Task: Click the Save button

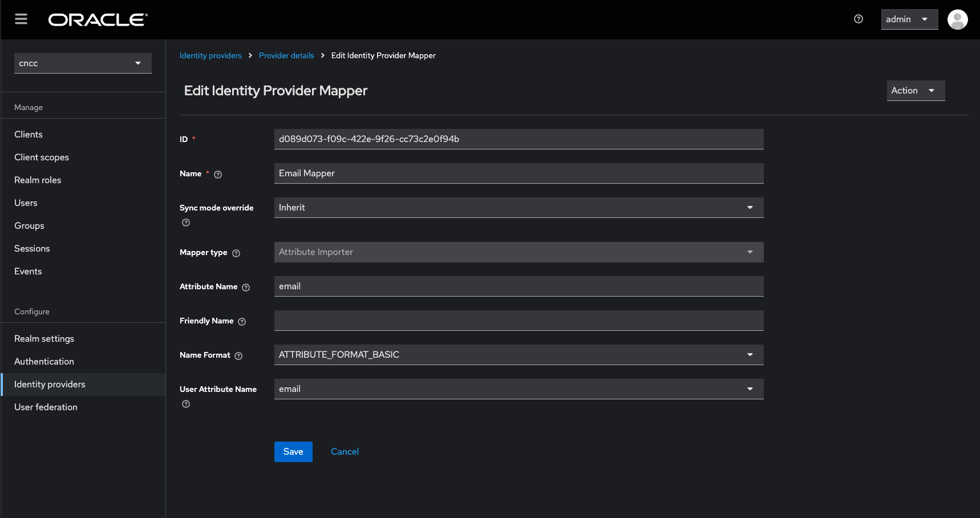Action: (293, 451)
